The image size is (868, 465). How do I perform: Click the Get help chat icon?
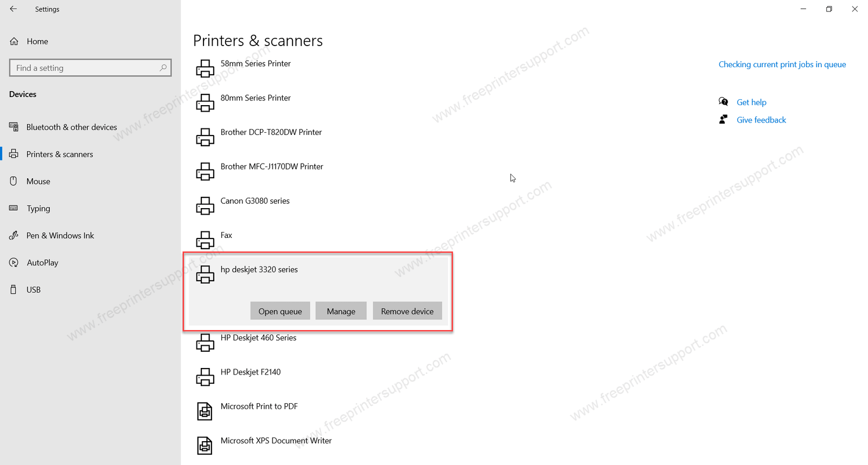pyautogui.click(x=723, y=102)
